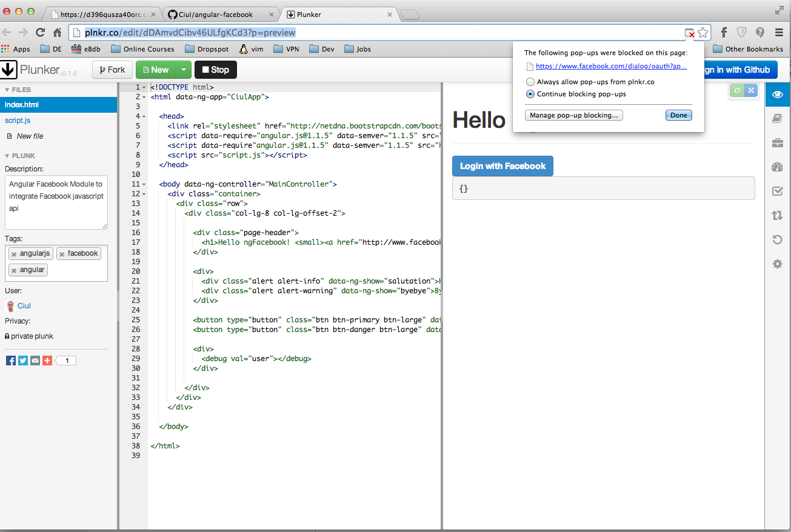Fold code at line 11 body tag

(144, 184)
